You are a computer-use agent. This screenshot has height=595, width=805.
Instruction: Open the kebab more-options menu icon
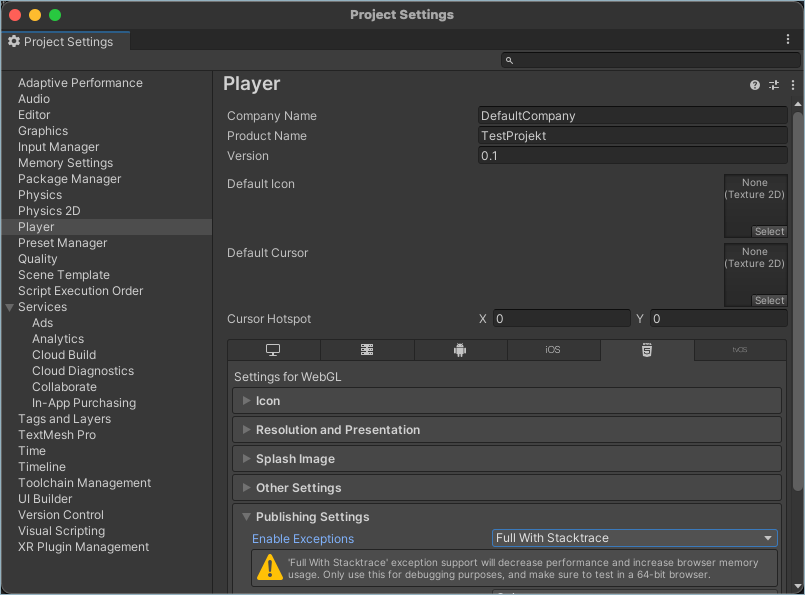point(792,85)
